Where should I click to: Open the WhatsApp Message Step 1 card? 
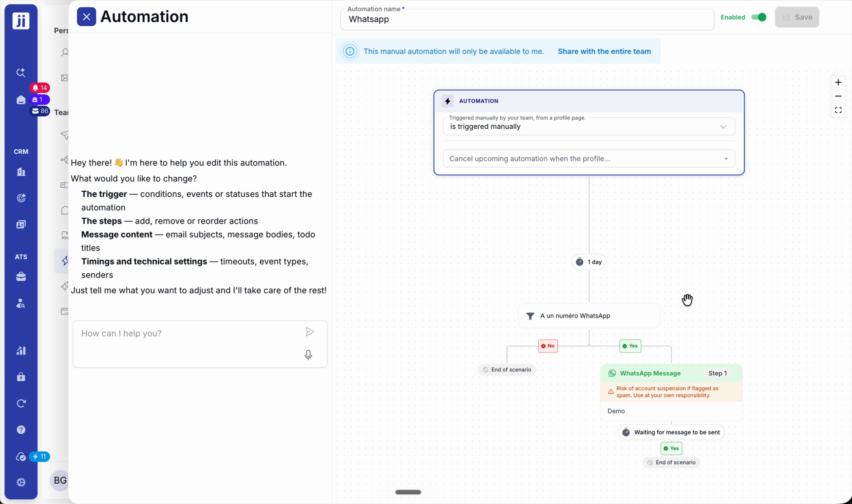pos(671,392)
